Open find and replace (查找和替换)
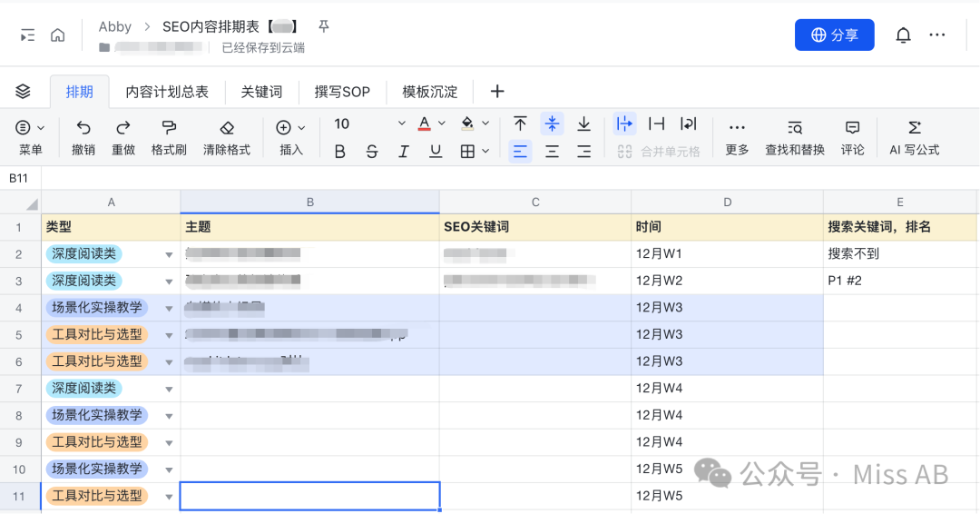Screen dimensions: 980x514 (x=794, y=128)
